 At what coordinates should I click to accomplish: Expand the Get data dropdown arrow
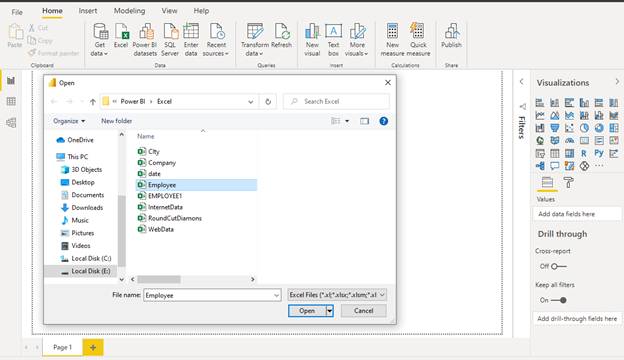[105, 54]
